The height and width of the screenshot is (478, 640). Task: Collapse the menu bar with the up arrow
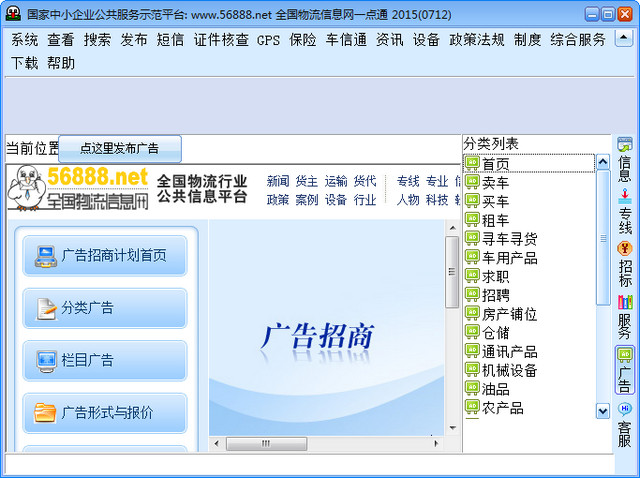(623, 38)
